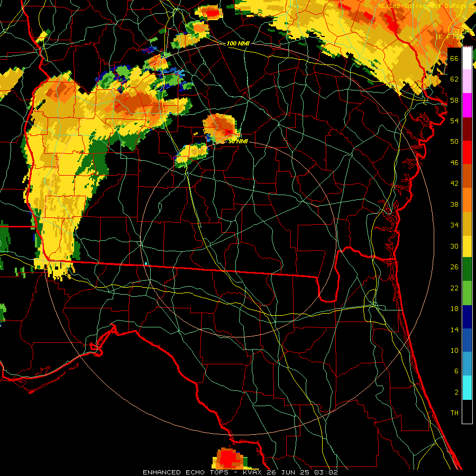Click the cyan KVAX radar site marker

[x=146, y=264]
